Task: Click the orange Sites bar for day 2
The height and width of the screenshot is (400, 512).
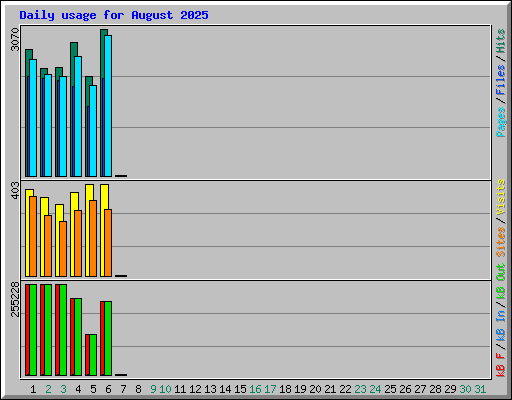Action: (48, 246)
